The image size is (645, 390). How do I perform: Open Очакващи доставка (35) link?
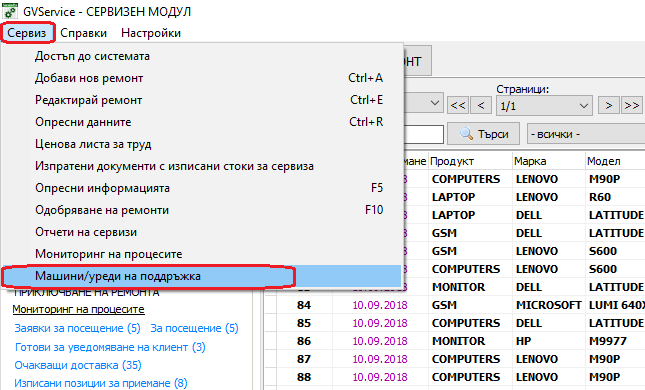(78, 365)
